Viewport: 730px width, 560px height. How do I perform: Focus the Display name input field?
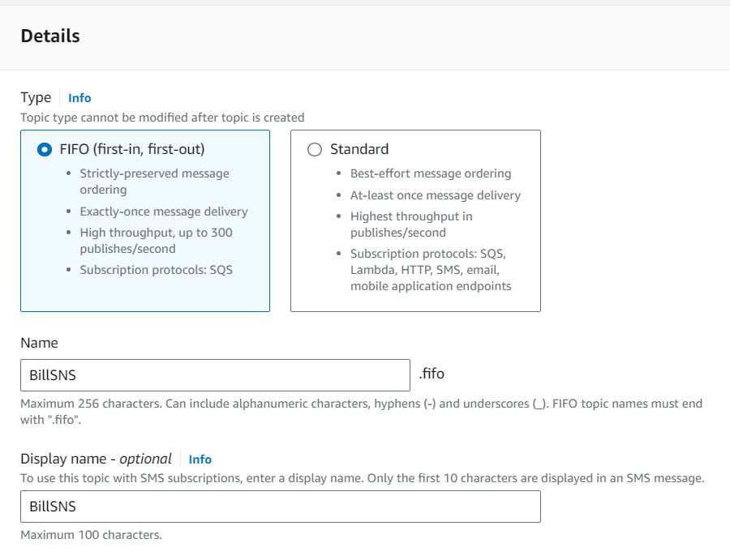click(x=281, y=507)
